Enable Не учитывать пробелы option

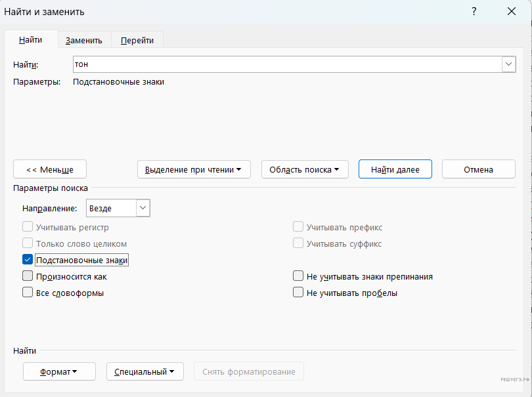298,293
